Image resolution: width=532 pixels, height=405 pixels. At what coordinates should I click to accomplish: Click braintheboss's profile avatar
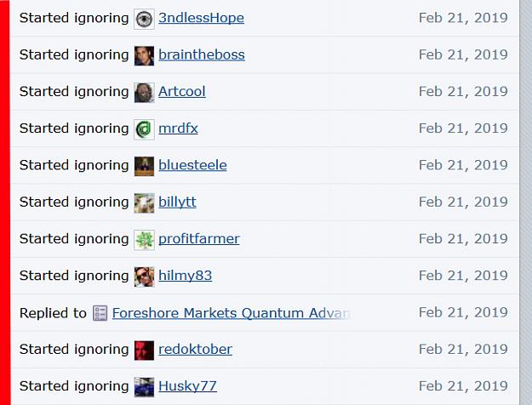144,56
